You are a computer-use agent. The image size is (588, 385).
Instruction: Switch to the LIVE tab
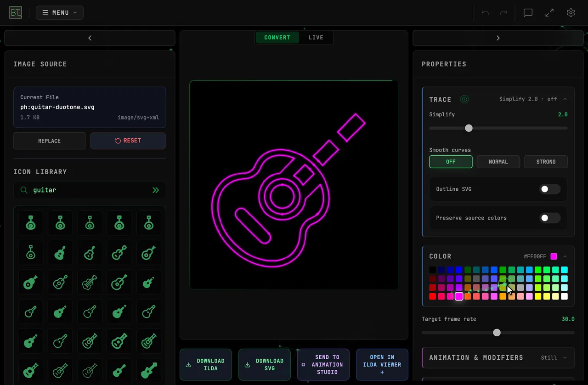tap(316, 38)
